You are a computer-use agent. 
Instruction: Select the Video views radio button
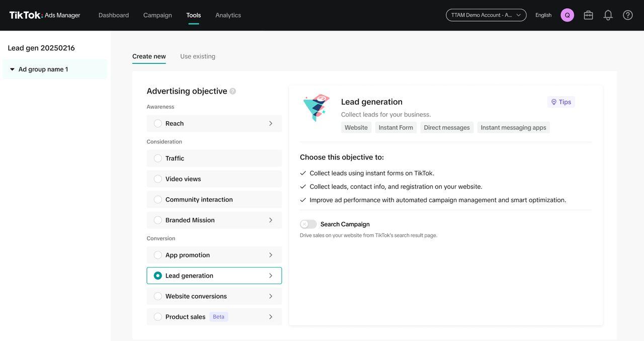158,179
